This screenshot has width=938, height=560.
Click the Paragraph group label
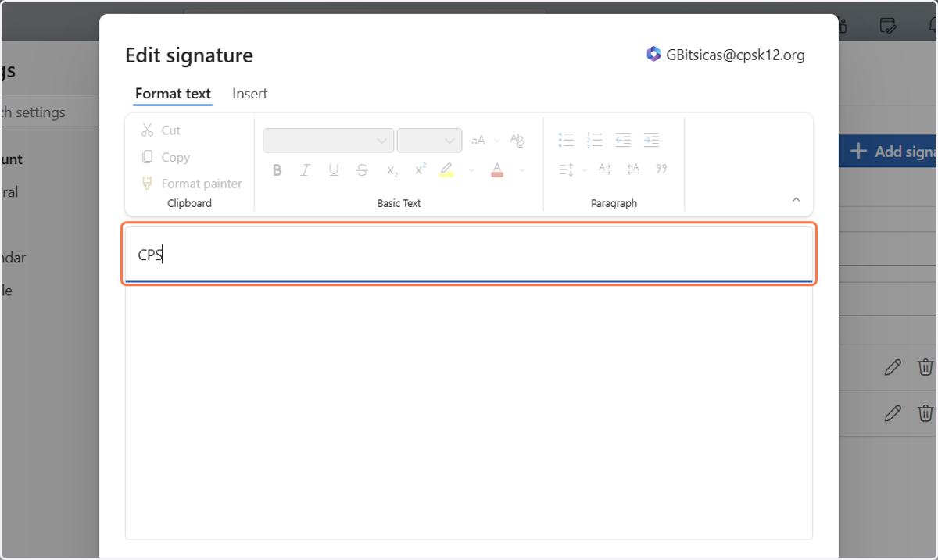[x=614, y=203]
